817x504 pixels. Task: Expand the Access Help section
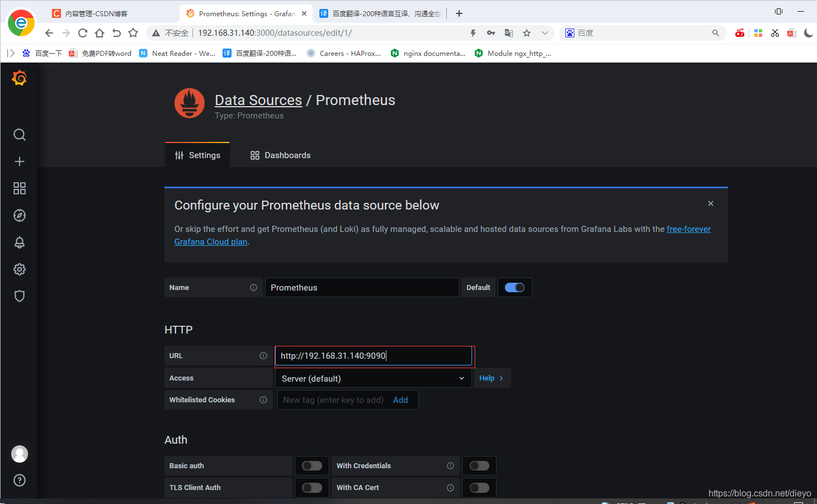click(x=492, y=378)
